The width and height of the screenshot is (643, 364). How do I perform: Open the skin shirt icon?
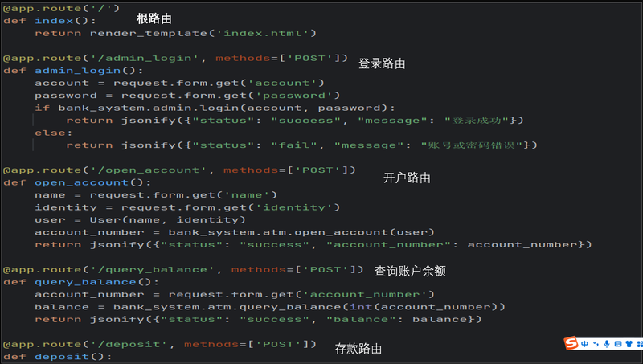coord(629,344)
